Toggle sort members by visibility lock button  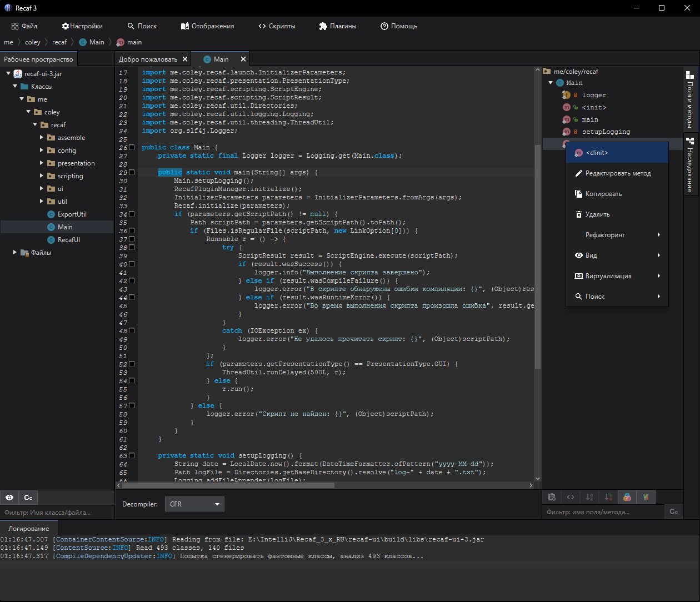[x=608, y=497]
